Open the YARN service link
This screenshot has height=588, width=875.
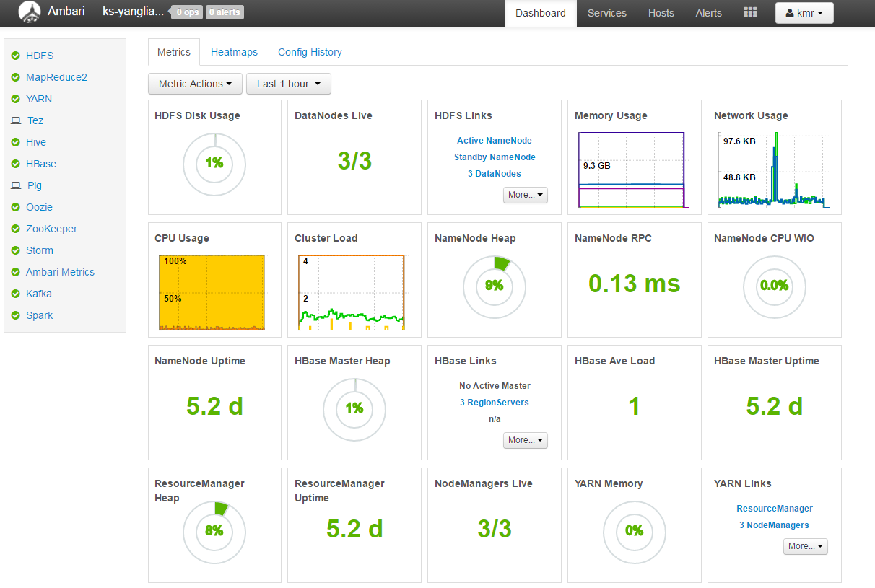coord(39,99)
